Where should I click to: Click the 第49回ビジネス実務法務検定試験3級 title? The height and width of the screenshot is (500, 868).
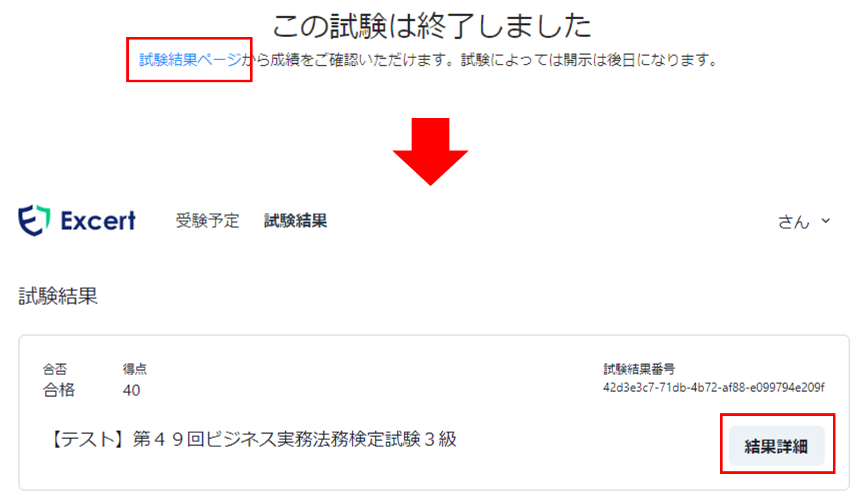click(x=253, y=439)
